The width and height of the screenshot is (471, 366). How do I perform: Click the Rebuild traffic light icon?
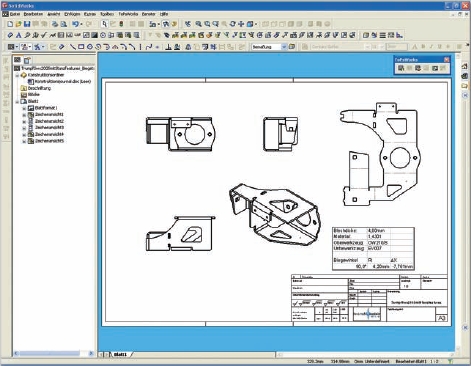point(121,24)
